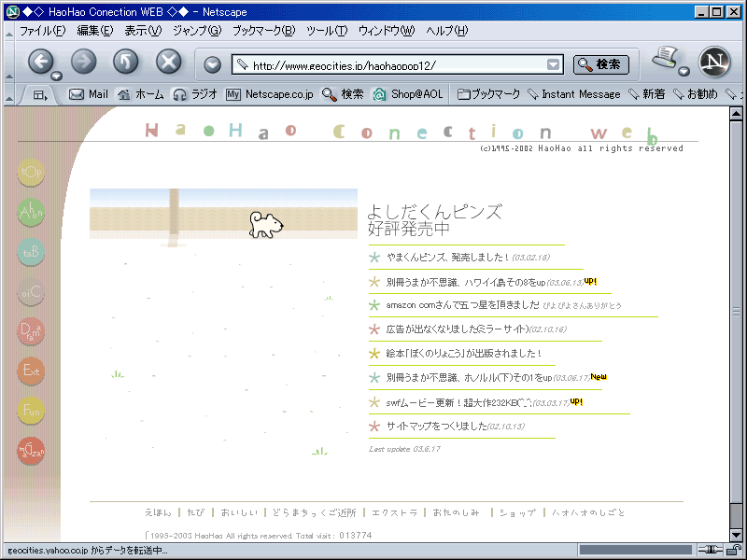Open the 編集(E) menu
Viewport: 747px width, 560px height.
tap(95, 31)
